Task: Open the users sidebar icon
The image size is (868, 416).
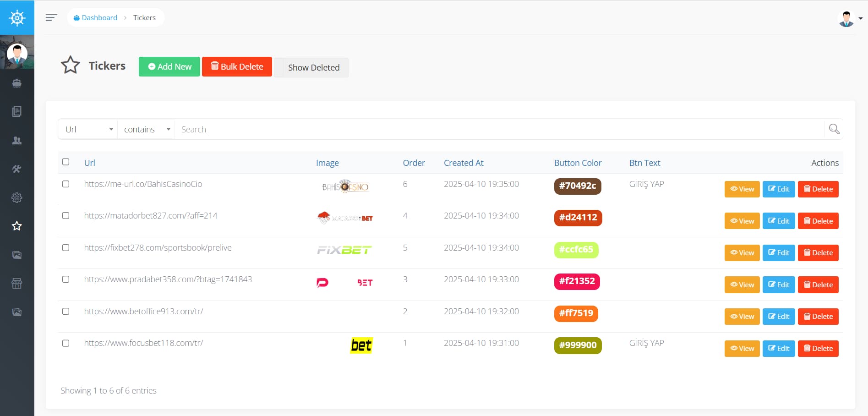Action: pyautogui.click(x=17, y=141)
